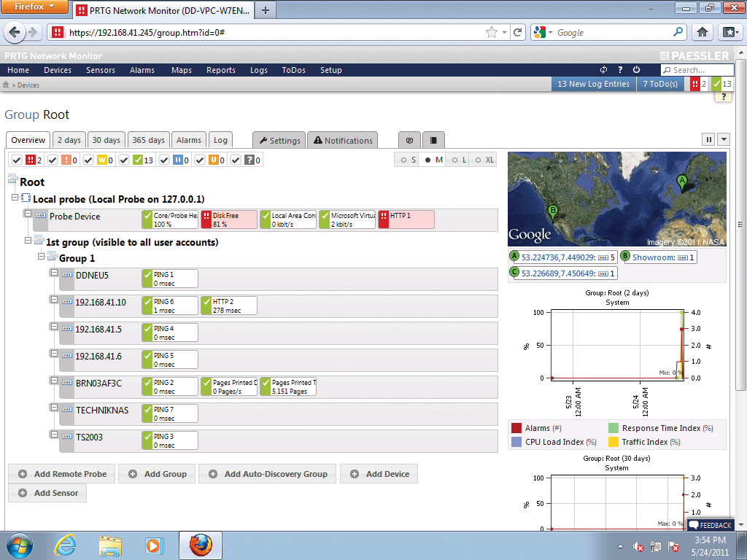
Task: Select the XL size radio button
Action: pyautogui.click(x=478, y=160)
